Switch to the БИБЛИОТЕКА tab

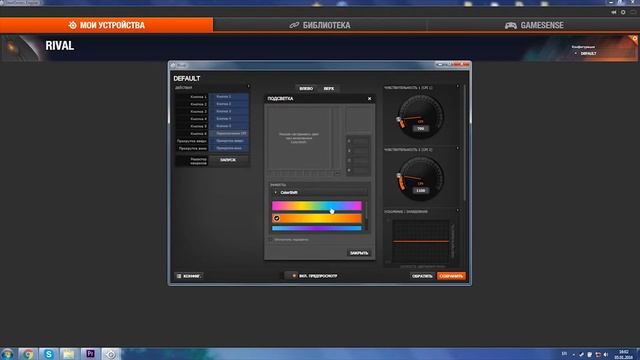point(320,25)
